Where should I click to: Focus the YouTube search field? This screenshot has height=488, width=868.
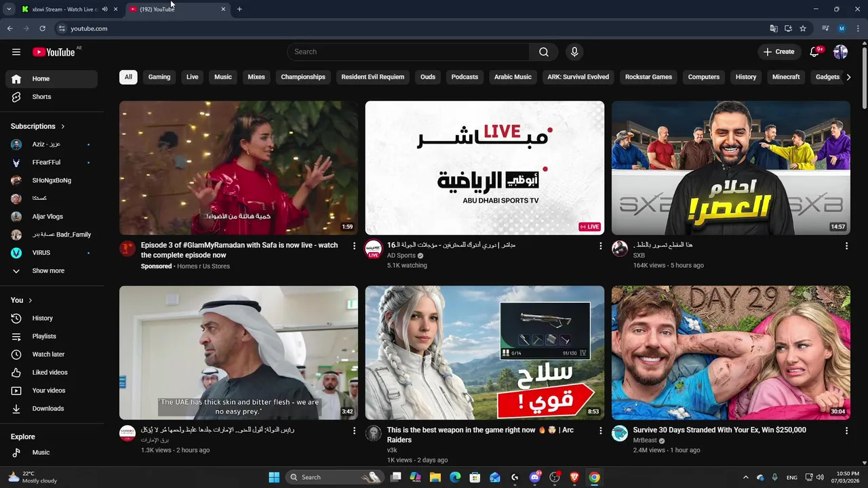(x=409, y=52)
